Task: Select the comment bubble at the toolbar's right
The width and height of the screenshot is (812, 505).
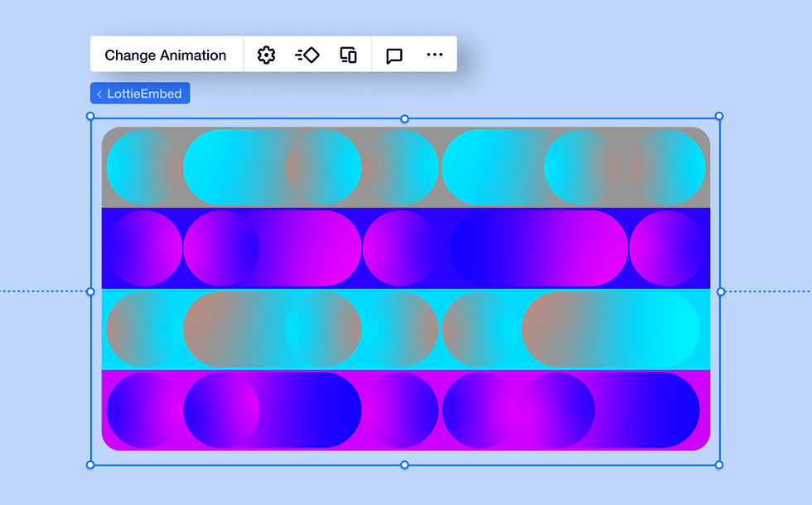Action: tap(393, 55)
